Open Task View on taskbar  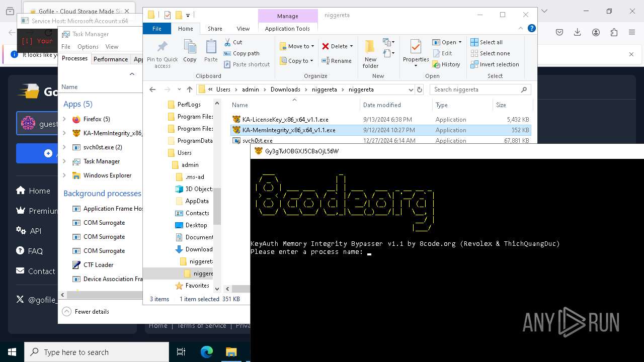click(181, 352)
